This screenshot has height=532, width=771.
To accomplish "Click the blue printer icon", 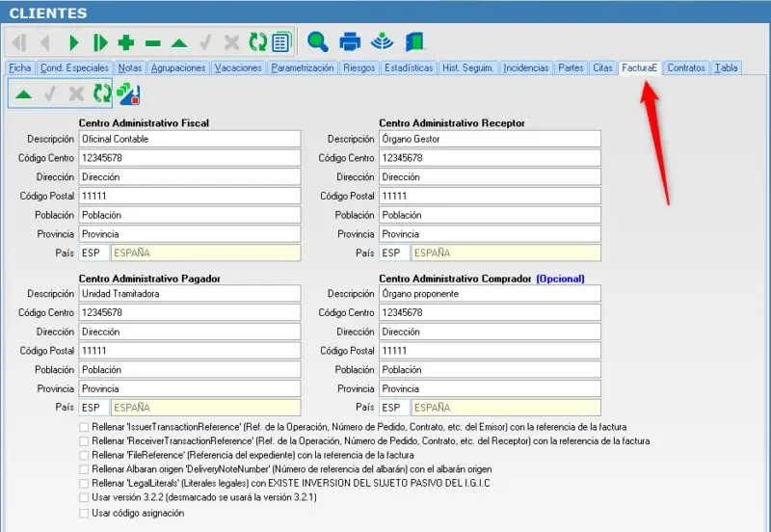I will click(x=350, y=41).
